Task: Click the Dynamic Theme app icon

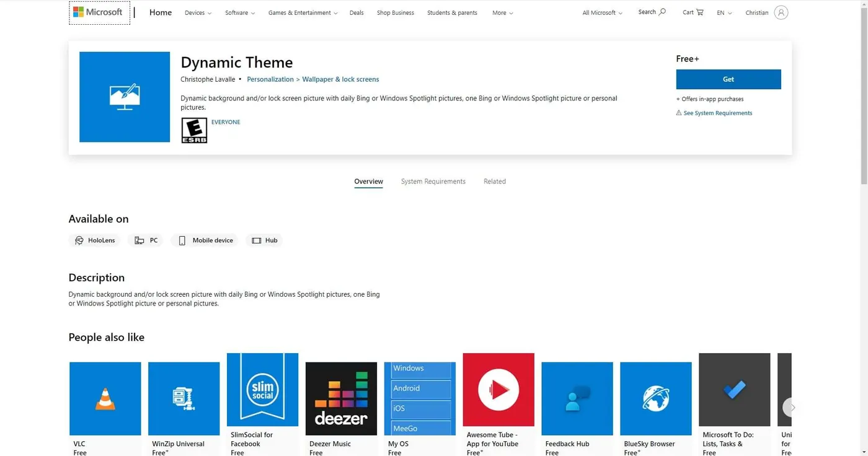Action: (x=125, y=97)
